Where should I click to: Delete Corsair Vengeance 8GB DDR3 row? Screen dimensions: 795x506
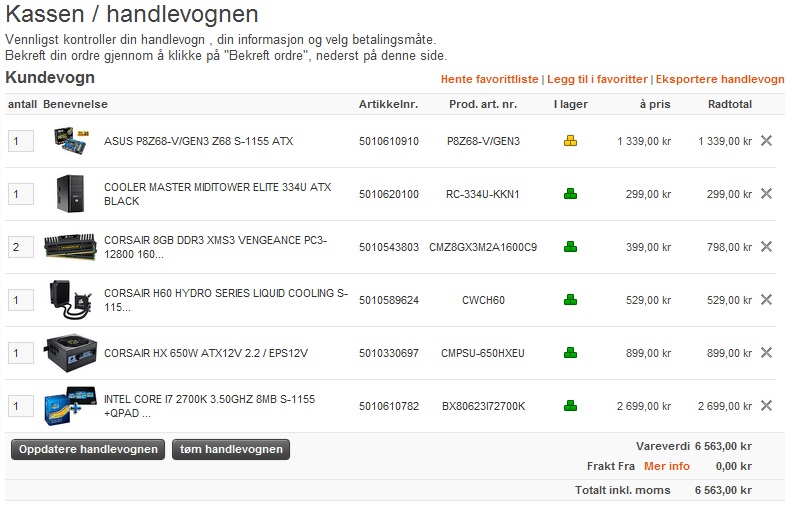pyautogui.click(x=766, y=247)
